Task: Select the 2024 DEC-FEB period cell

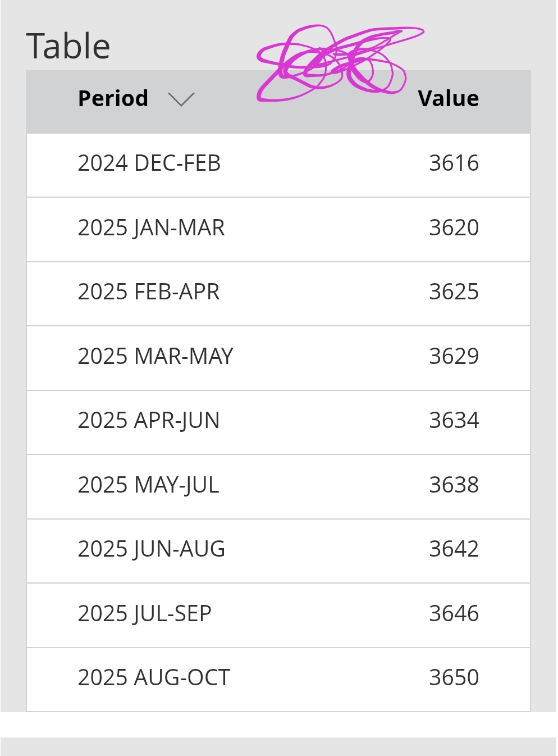Action: [x=149, y=163]
